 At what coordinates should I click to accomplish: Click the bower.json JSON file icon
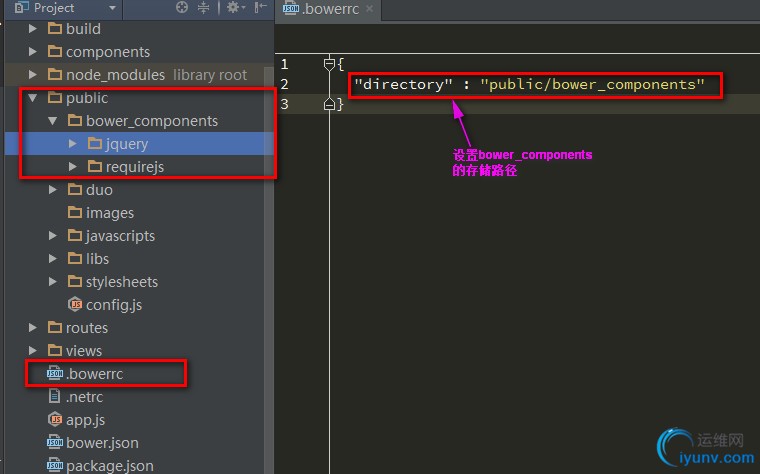[x=55, y=442]
